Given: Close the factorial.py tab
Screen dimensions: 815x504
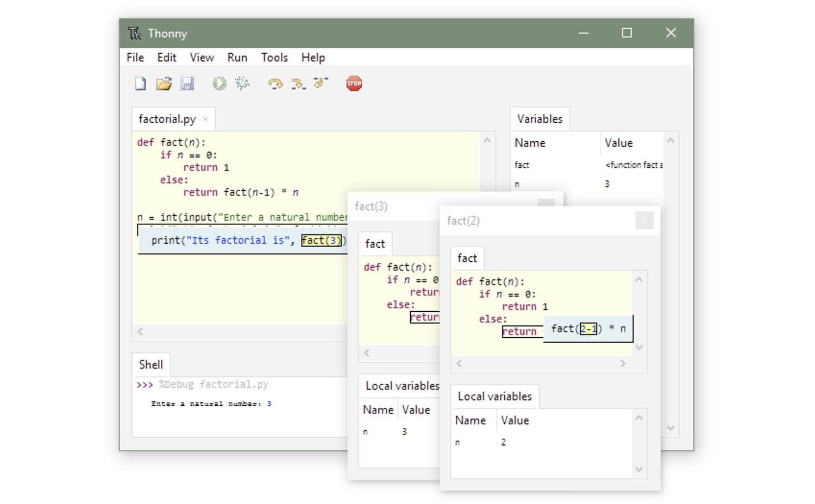Looking at the screenshot, I should pyautogui.click(x=205, y=119).
